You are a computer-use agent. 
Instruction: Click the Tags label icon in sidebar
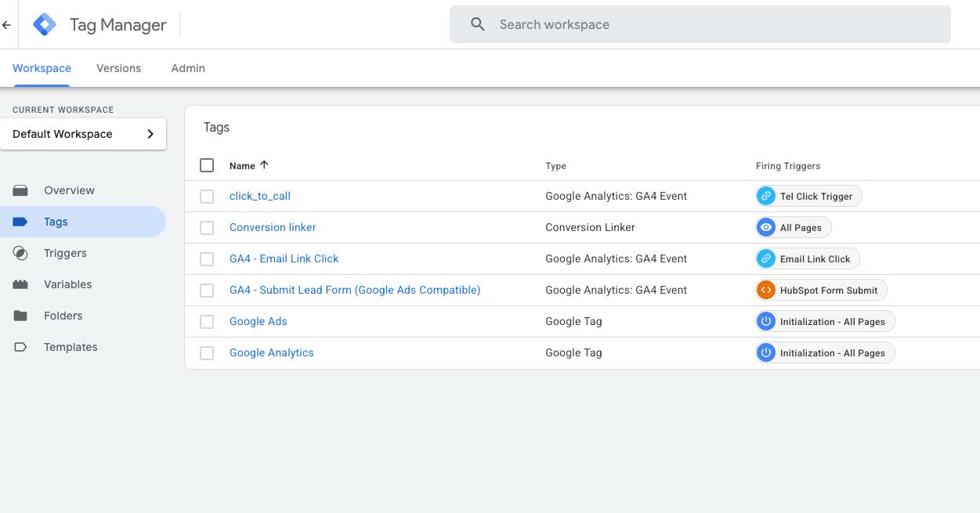20,222
